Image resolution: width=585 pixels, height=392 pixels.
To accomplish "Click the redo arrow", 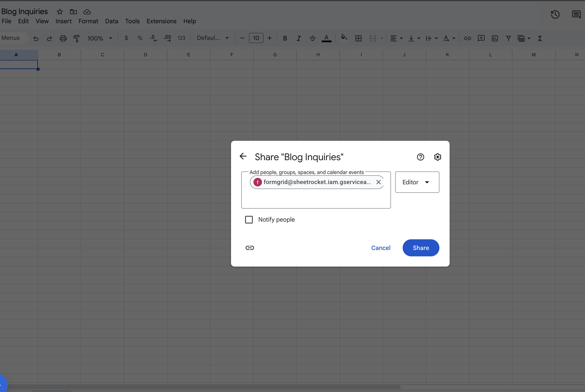I will (49, 38).
